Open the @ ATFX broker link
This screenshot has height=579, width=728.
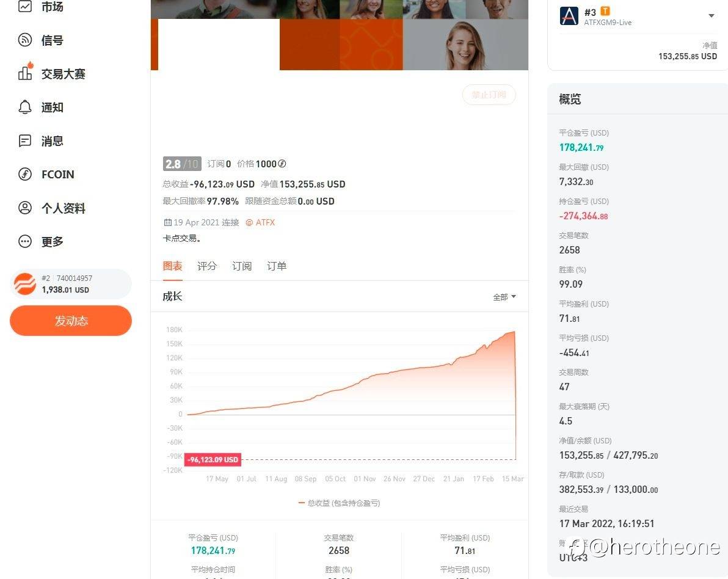tap(260, 222)
